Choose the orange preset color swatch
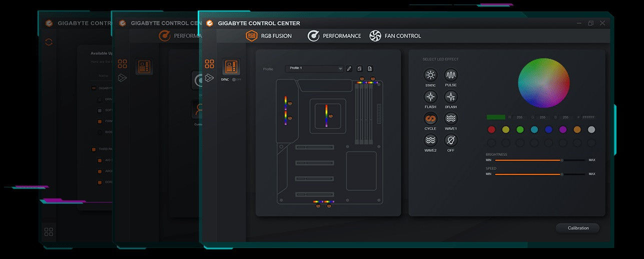The height and width of the screenshot is (259, 644). click(577, 129)
